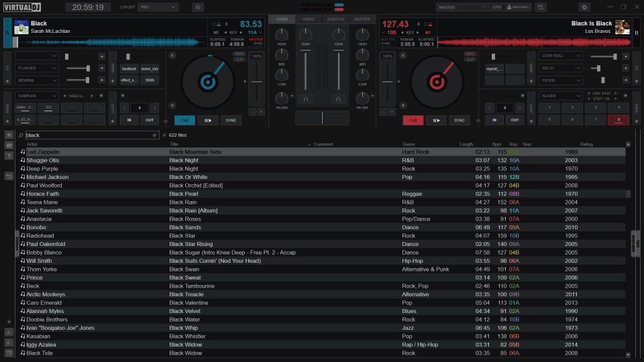Image resolution: width=644 pixels, height=362 pixels.
Task: Open right deck Filter effect dropdown
Action: pos(561,80)
